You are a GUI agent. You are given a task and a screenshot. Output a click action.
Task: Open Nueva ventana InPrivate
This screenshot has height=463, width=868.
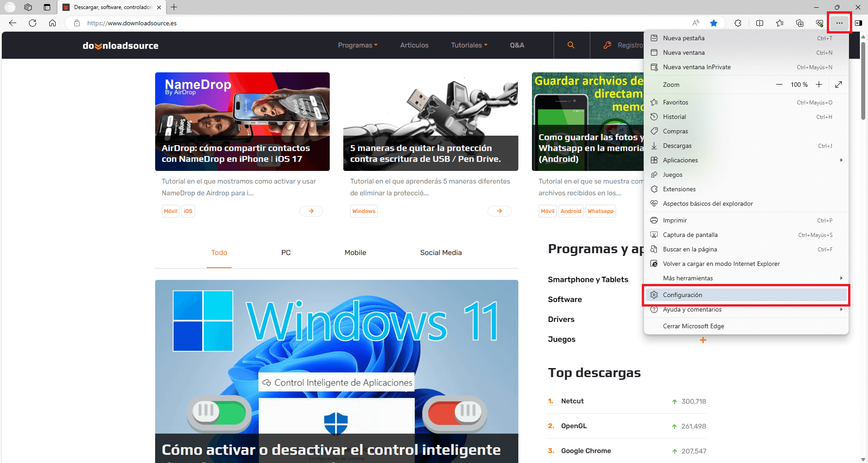coord(746,67)
